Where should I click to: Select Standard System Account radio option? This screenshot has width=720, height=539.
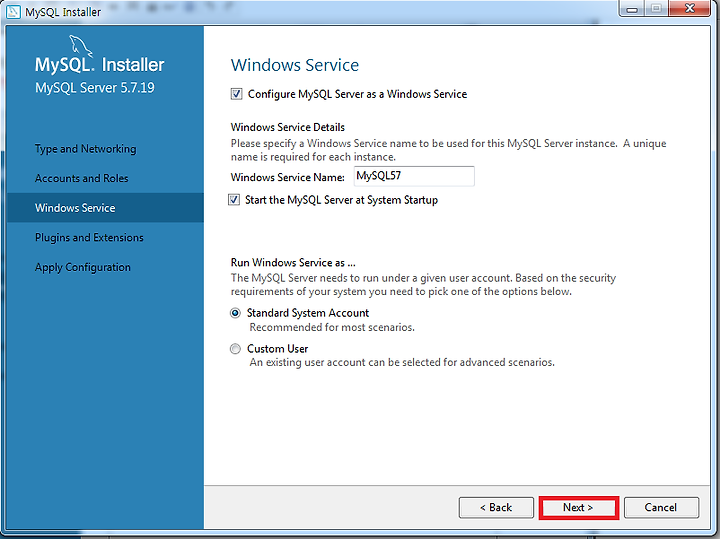[235, 313]
